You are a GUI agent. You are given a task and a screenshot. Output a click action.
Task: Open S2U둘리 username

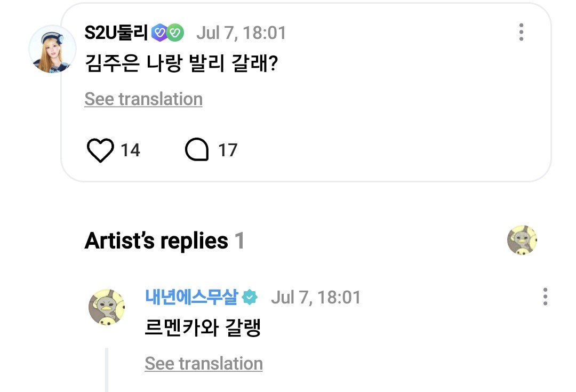[116, 33]
